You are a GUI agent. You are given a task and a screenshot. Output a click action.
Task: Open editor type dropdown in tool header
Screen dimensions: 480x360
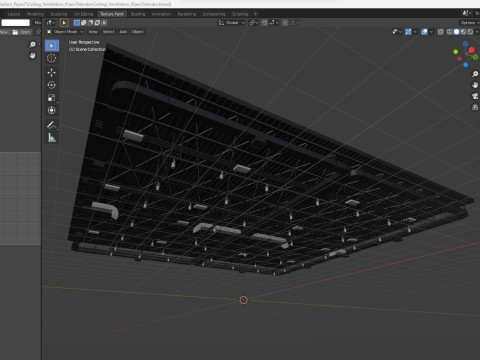[x=51, y=23]
